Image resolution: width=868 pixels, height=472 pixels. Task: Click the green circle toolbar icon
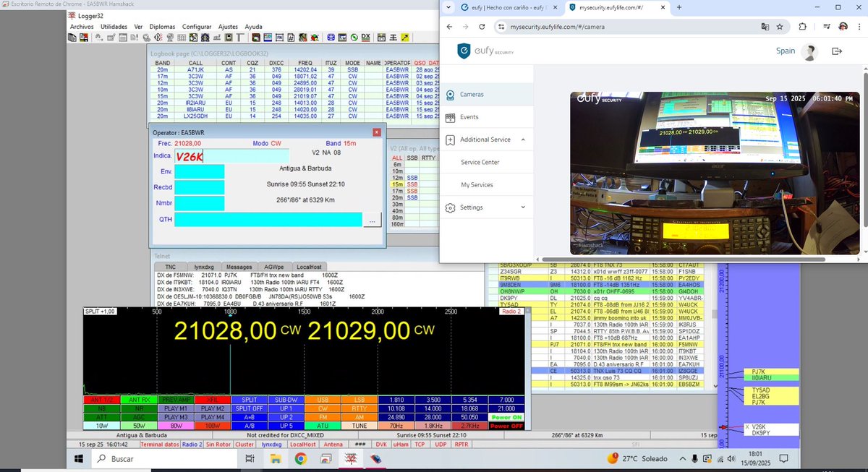(x=353, y=37)
